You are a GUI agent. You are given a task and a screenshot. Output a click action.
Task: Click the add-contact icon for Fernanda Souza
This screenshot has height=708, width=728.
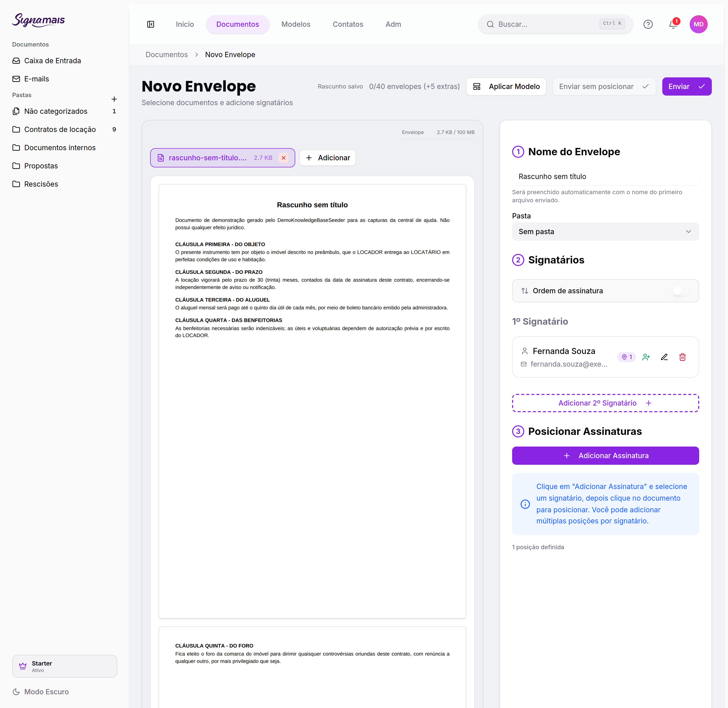[x=646, y=357]
